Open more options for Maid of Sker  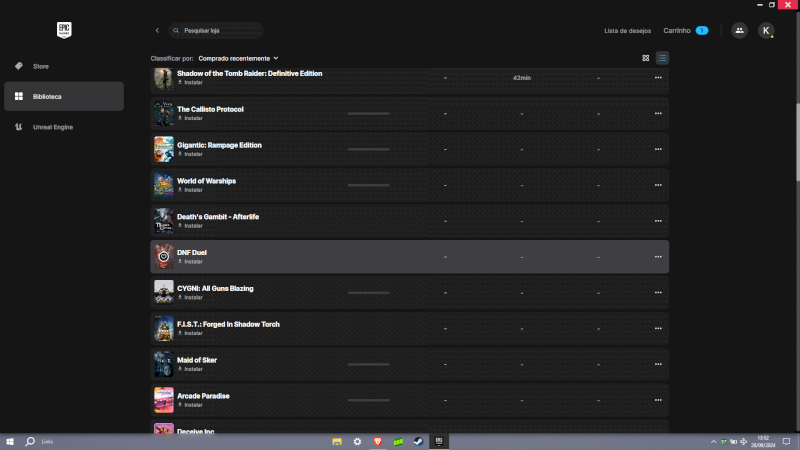[x=657, y=364]
